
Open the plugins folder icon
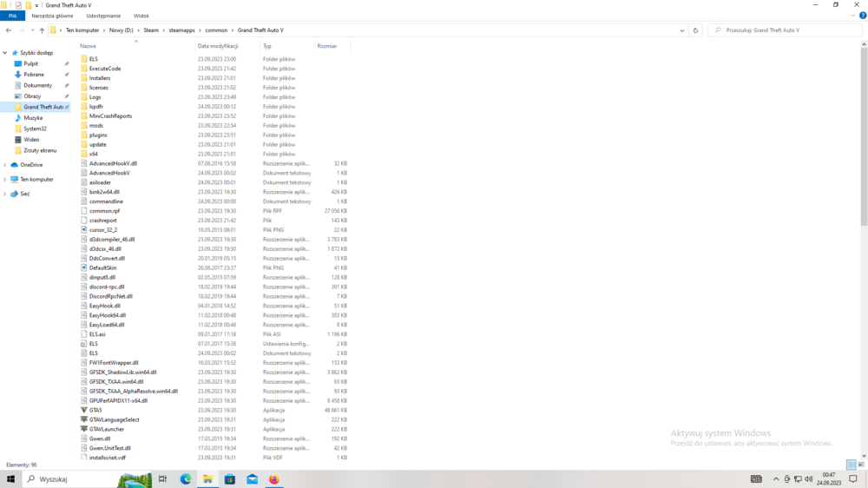pos(84,135)
